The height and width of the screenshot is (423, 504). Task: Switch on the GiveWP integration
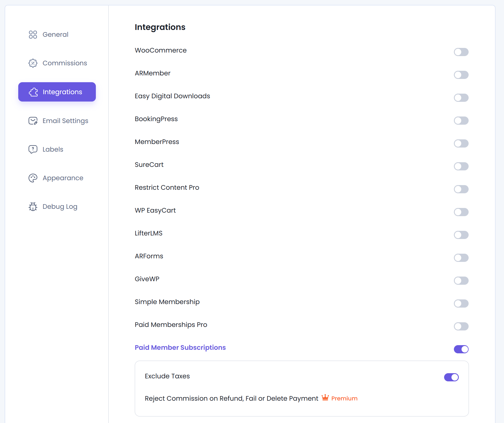point(461,281)
